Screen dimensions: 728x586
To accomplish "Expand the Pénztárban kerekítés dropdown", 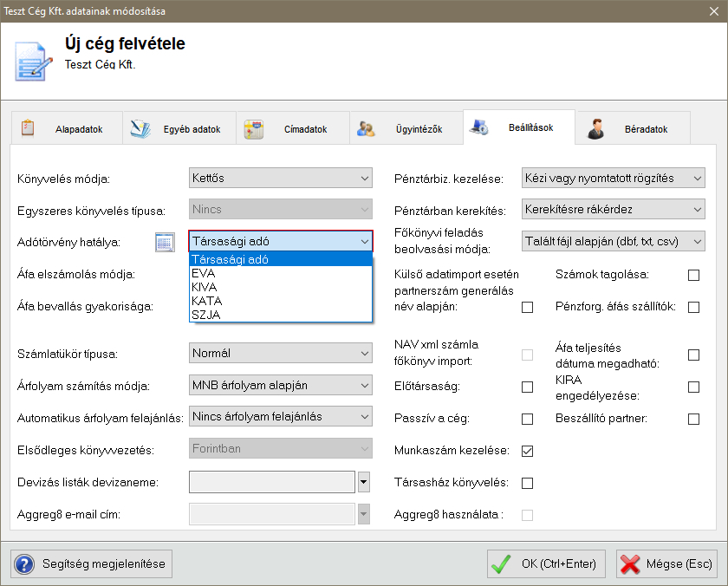I will [x=614, y=209].
